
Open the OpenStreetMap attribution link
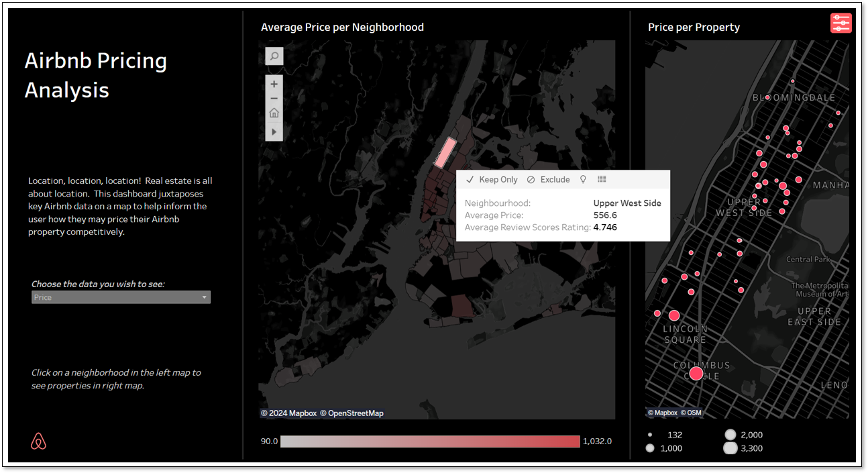pyautogui.click(x=351, y=413)
